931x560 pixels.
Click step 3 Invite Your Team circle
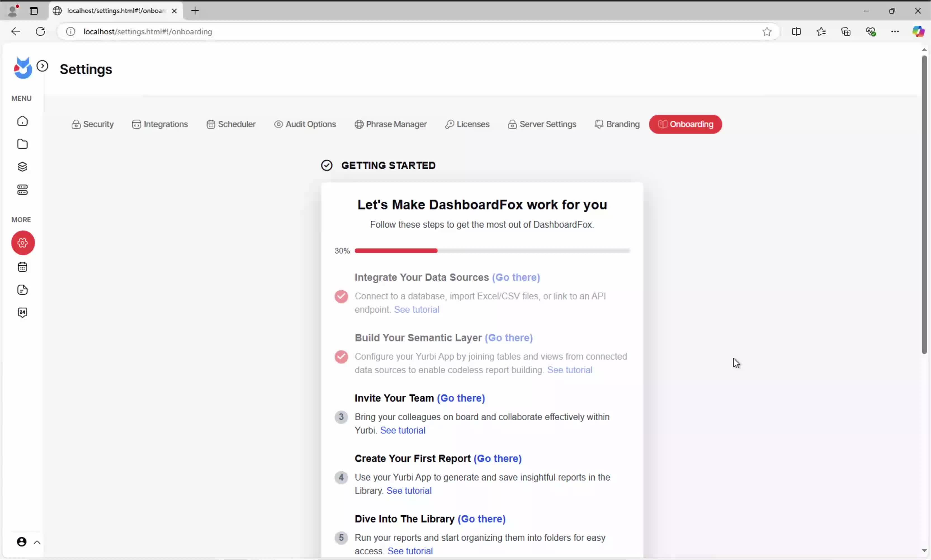pyautogui.click(x=341, y=417)
